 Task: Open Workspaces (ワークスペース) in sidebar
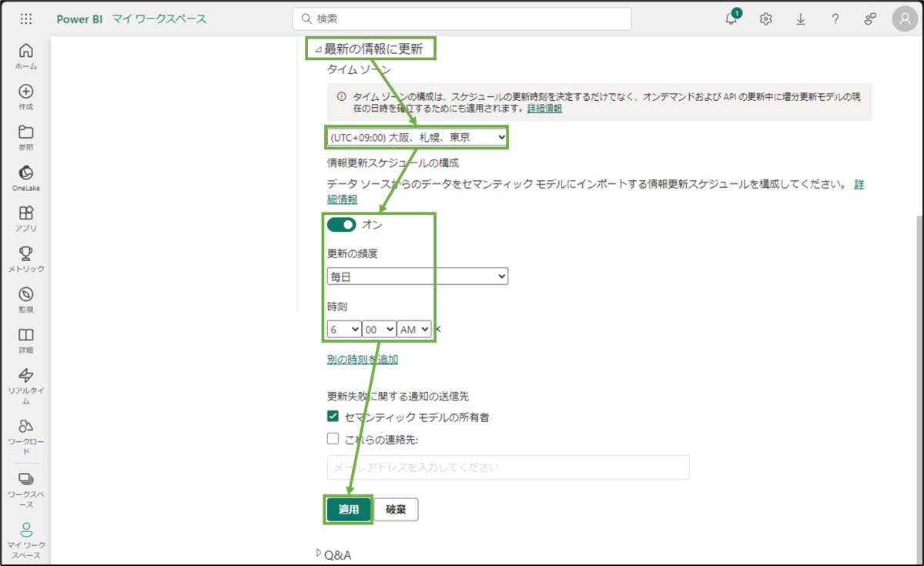(x=25, y=488)
